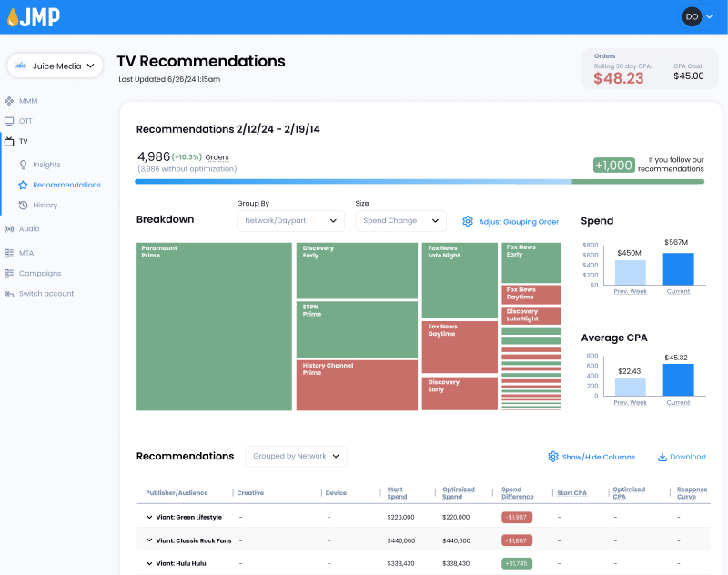
Task: Click the MTA grid icon
Action: 9,253
